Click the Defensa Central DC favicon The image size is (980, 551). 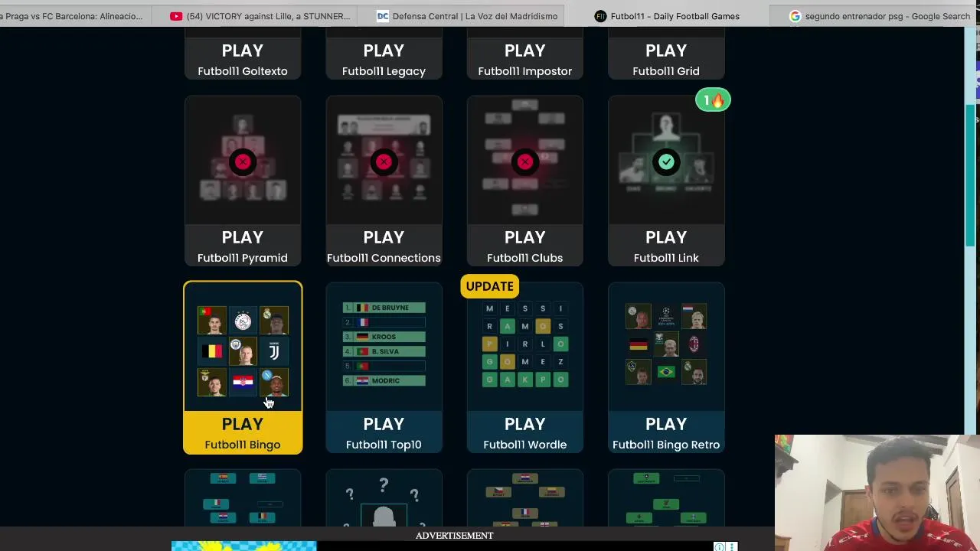pos(383,16)
